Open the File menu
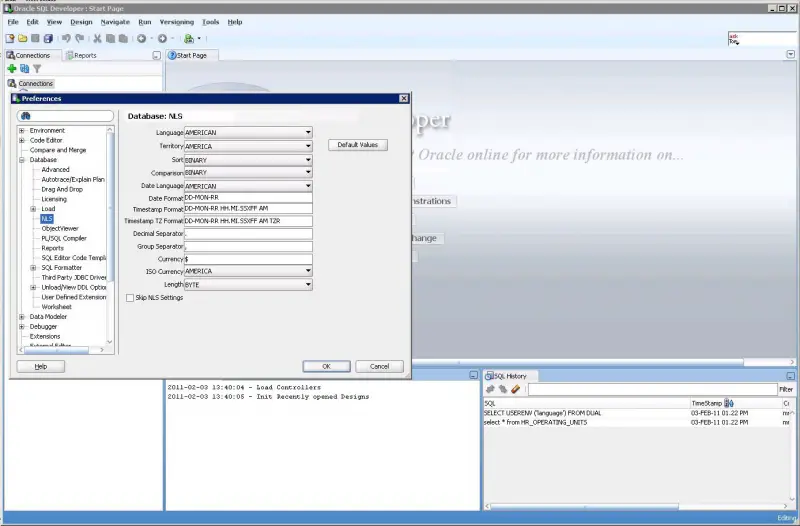The height and width of the screenshot is (526, 800). point(13,22)
